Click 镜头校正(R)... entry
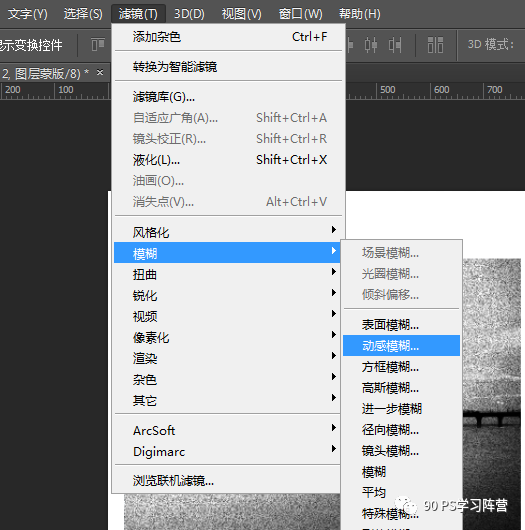Viewport: 525px width, 530px height. tap(228, 139)
